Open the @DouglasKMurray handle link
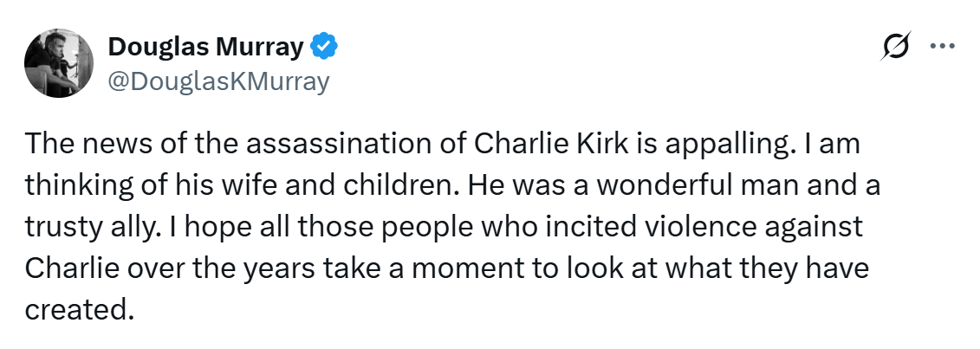The height and width of the screenshot is (349, 980). (218, 81)
